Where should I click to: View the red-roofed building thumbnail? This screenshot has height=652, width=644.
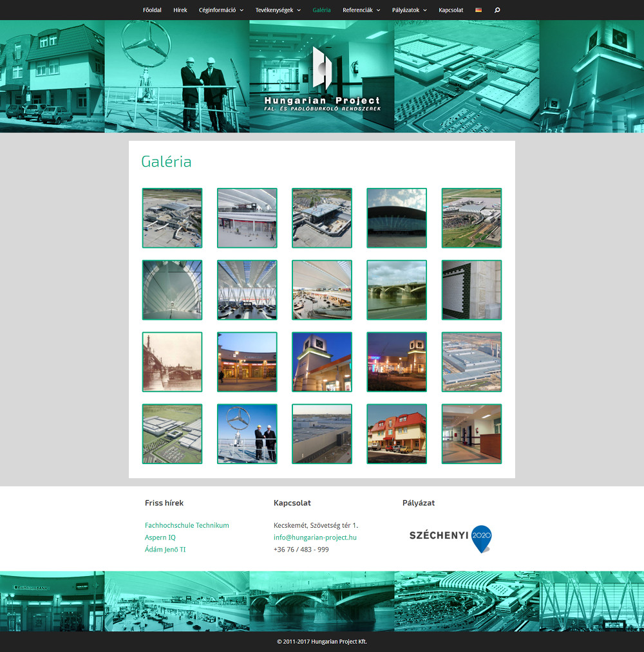point(397,434)
